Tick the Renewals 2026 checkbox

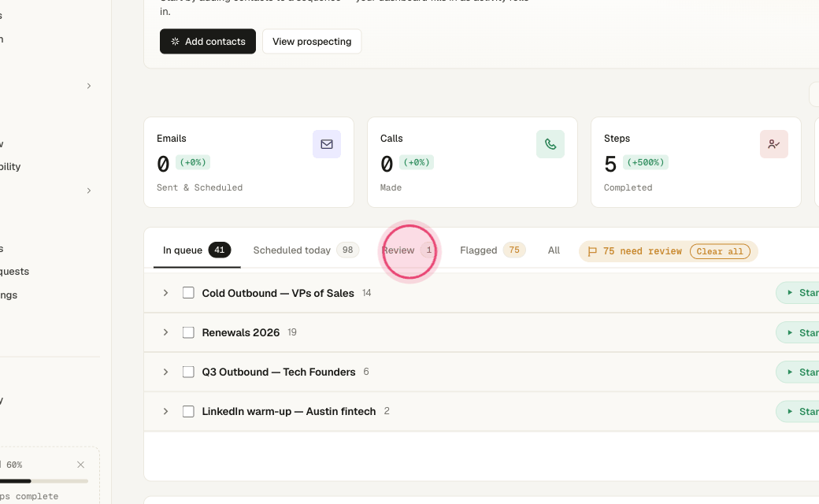188,332
